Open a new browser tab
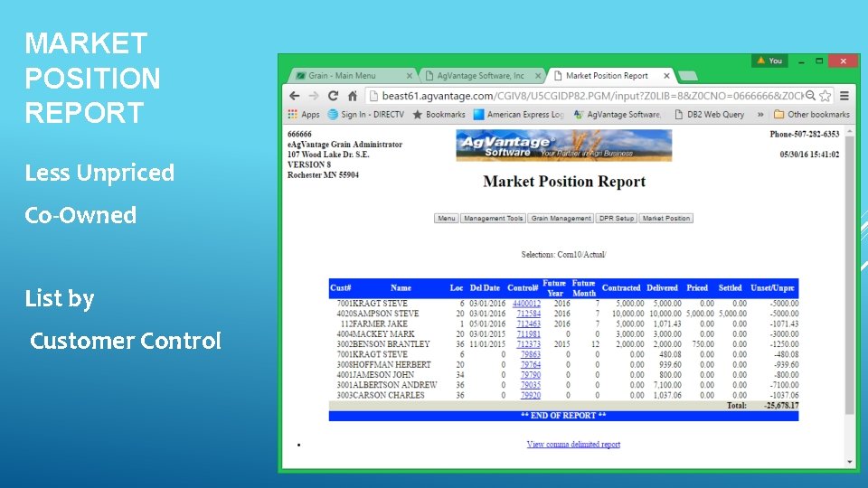The height and width of the screenshot is (488, 868). [687, 76]
